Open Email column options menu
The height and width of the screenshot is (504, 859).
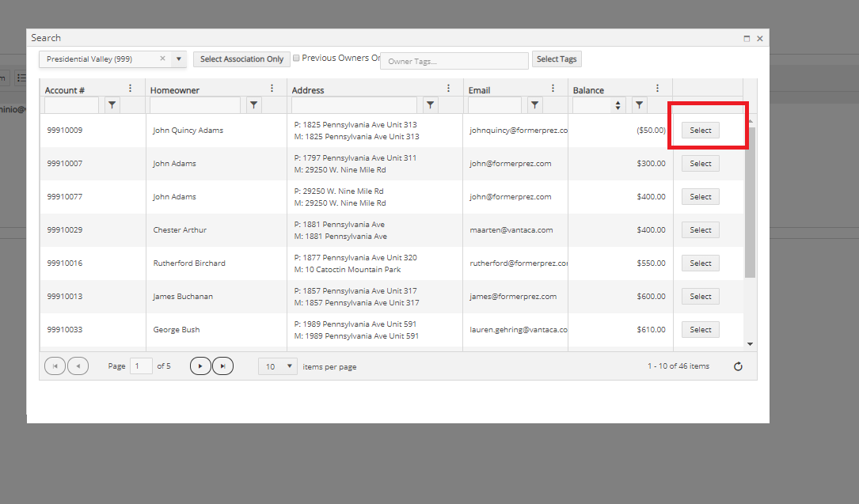pos(553,88)
